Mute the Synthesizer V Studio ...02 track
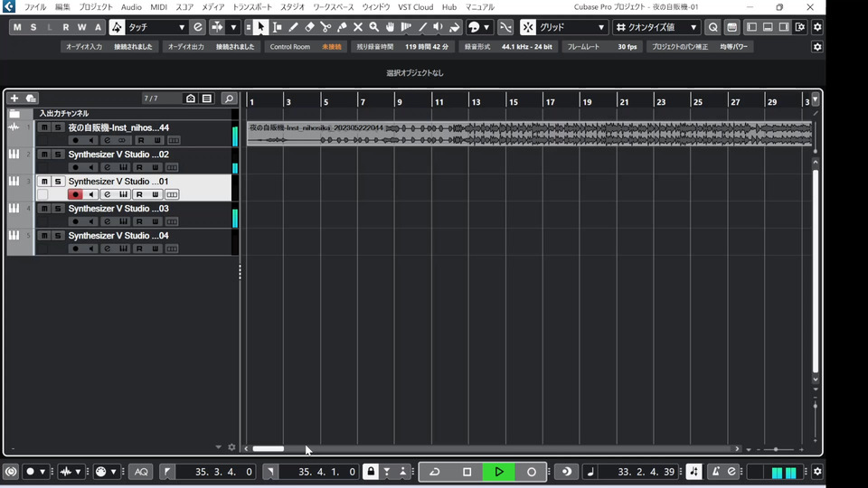 (x=44, y=155)
